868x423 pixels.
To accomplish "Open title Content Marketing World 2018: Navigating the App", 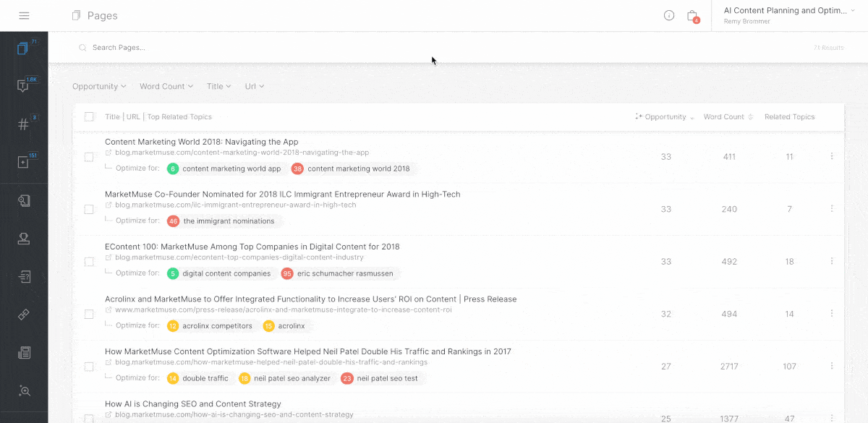I will (202, 142).
